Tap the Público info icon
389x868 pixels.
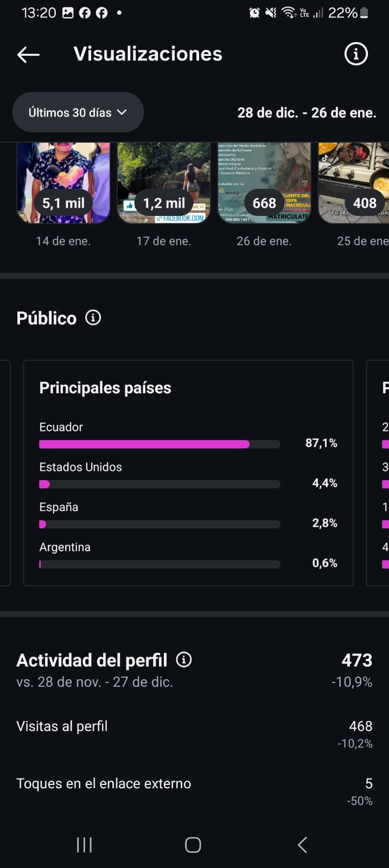point(93,318)
